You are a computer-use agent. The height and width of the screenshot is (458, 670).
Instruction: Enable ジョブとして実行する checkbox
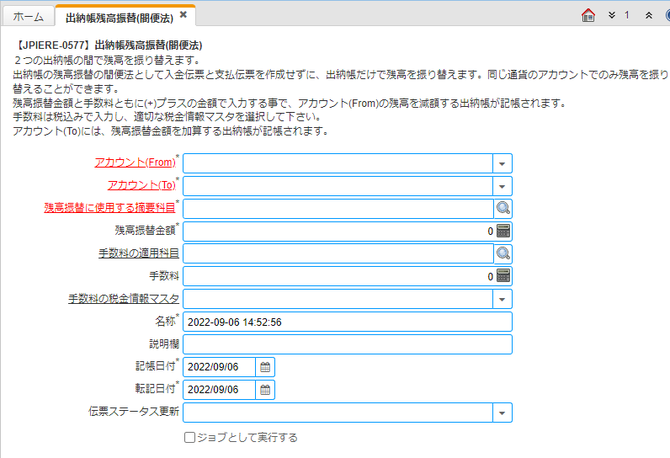click(189, 437)
